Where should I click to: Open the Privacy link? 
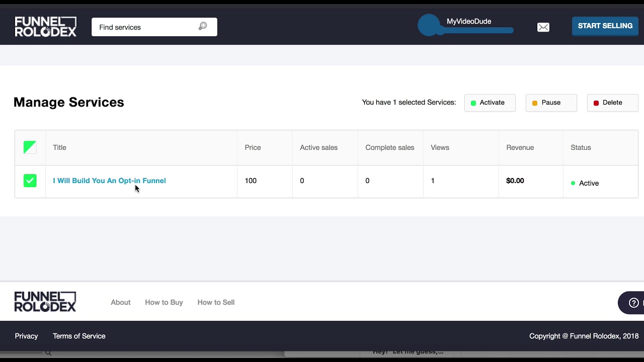pos(26,336)
